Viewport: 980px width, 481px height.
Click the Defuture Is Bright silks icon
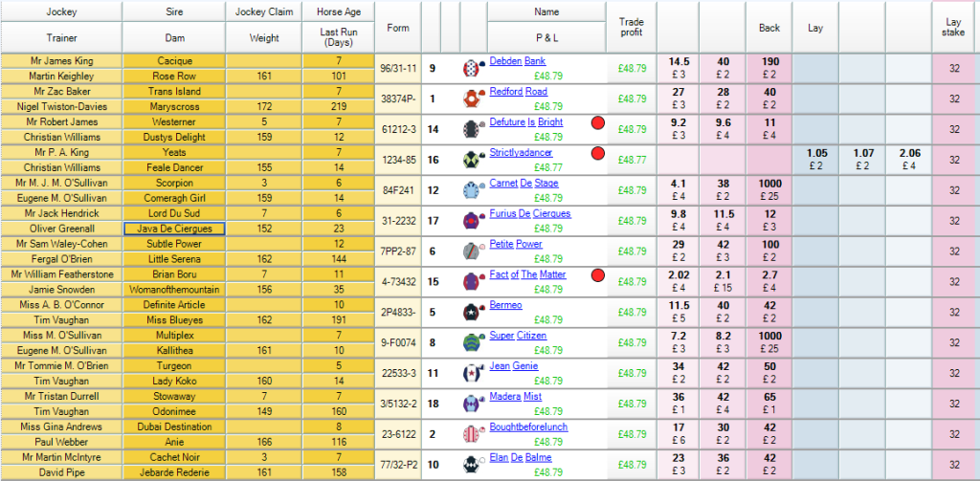(474, 129)
